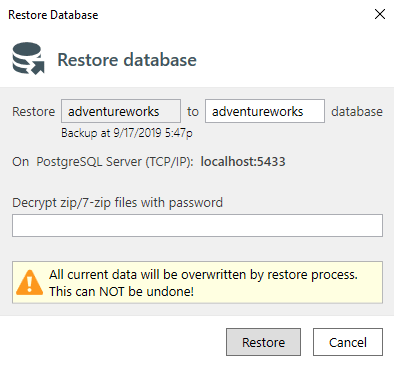Viewport: 394px width, 367px height.
Task: Click the Restore Database title bar text
Action: [x=53, y=15]
